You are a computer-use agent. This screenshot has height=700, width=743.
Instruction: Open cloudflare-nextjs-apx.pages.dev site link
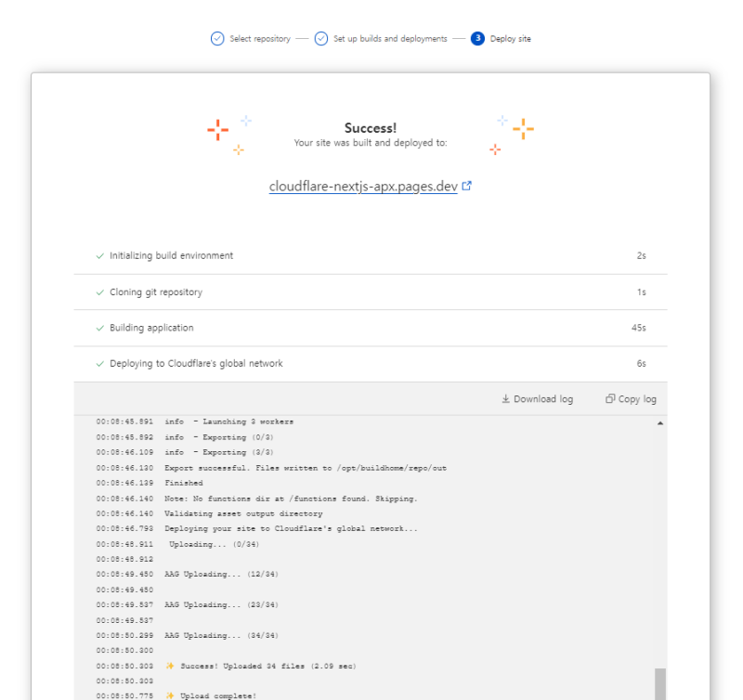pyautogui.click(x=363, y=186)
